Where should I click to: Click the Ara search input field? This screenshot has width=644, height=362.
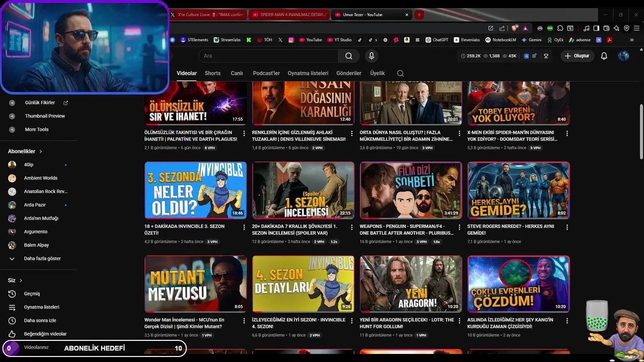(268, 56)
